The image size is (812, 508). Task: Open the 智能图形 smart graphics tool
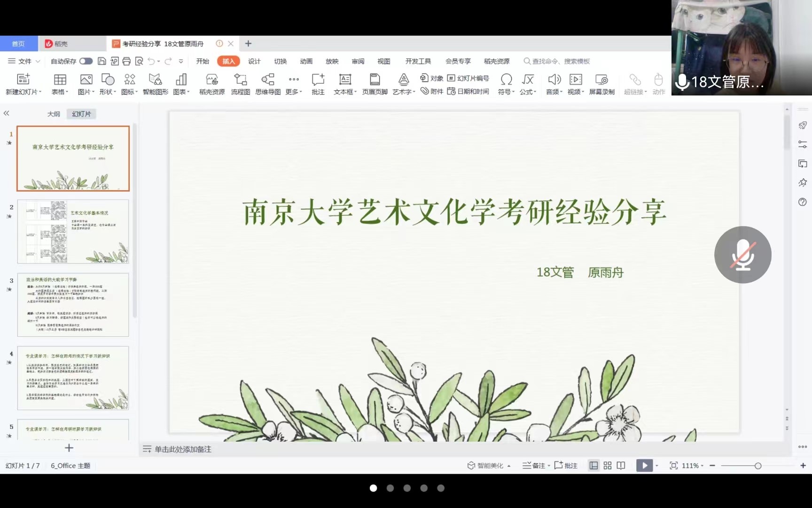pos(155,79)
